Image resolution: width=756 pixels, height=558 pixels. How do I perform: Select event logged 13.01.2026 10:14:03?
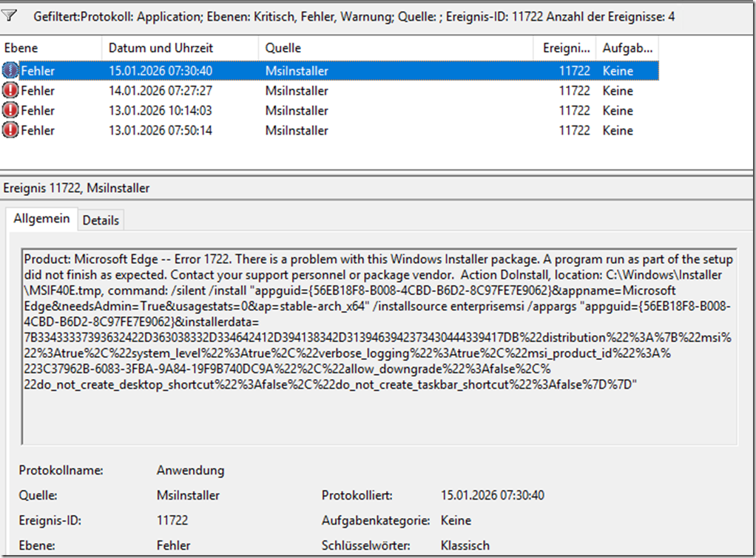[161, 111]
